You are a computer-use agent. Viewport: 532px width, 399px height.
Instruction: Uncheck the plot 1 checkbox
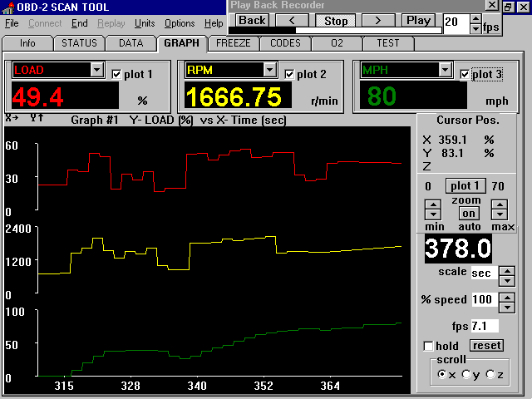tap(116, 74)
